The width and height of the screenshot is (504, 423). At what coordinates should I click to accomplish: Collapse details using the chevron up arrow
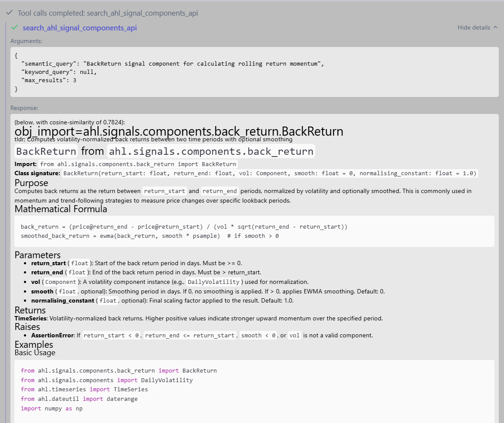point(495,28)
